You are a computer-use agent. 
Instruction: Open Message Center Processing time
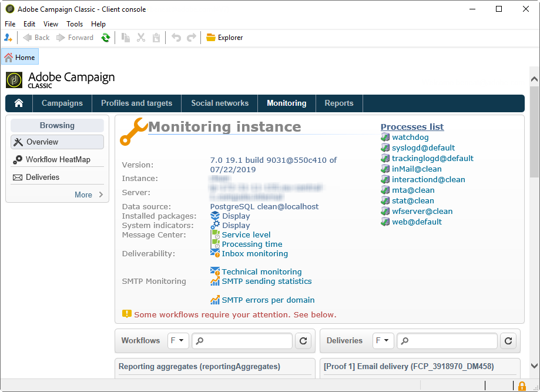(251, 244)
